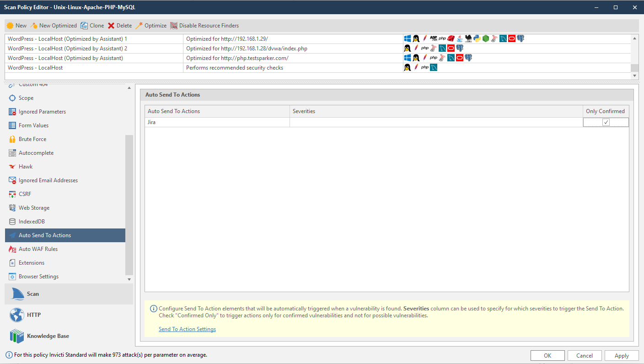Screen dimensions: 644x364
Task: Select the WordPress - LocalHost policy row
Action: 35,68
